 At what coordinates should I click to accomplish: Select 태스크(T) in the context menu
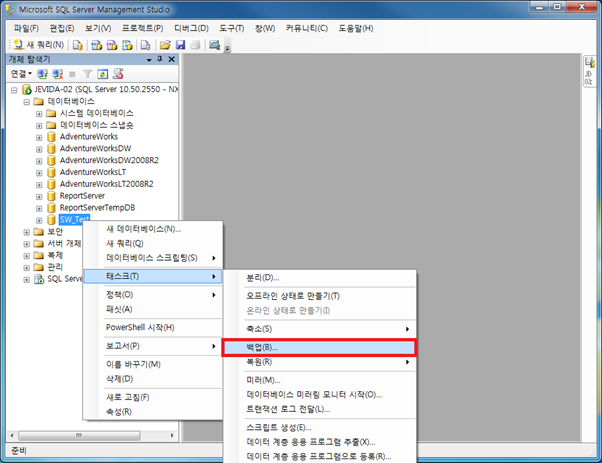pos(153,276)
